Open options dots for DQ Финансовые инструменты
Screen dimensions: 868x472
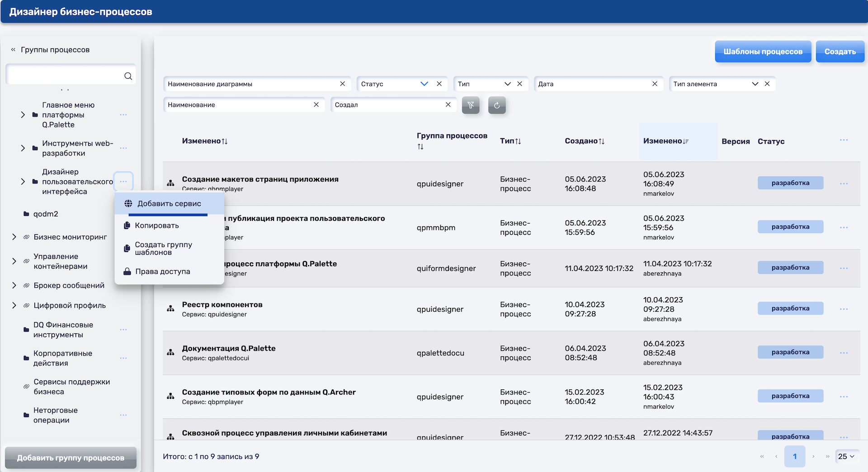(x=123, y=330)
